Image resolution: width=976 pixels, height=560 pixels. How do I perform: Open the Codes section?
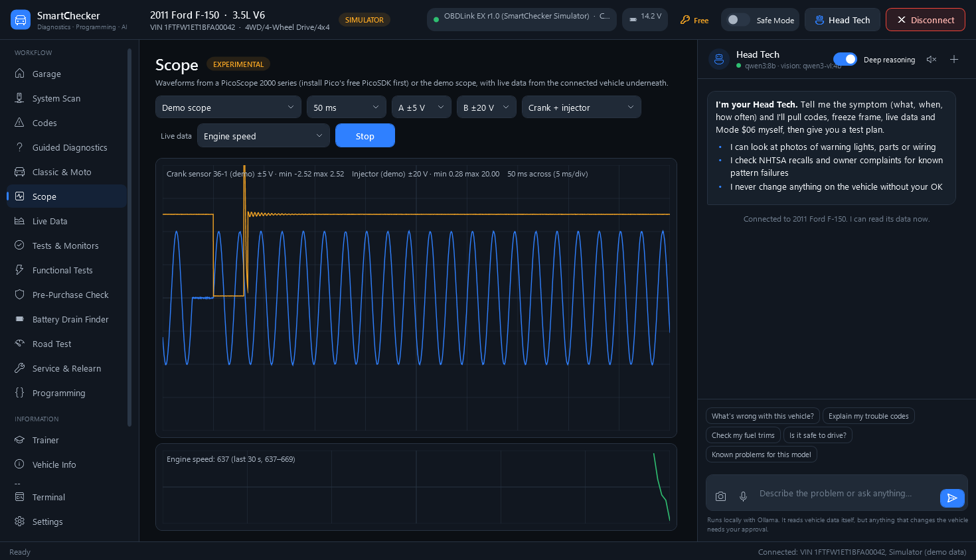click(66, 123)
